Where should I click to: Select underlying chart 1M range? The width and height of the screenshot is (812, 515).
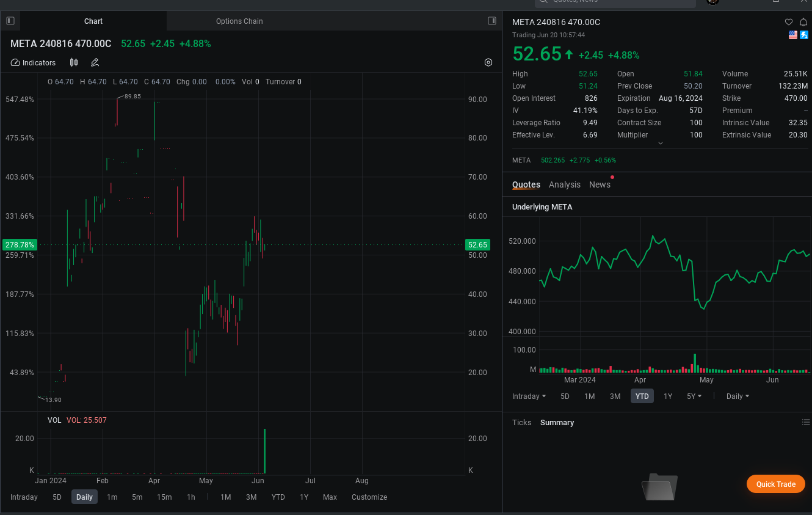point(589,396)
